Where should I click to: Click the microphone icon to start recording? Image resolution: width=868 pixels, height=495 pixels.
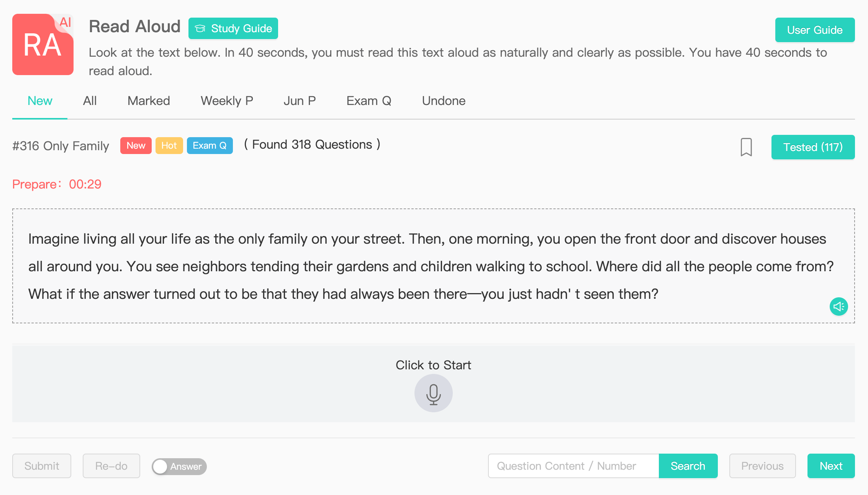[433, 393]
